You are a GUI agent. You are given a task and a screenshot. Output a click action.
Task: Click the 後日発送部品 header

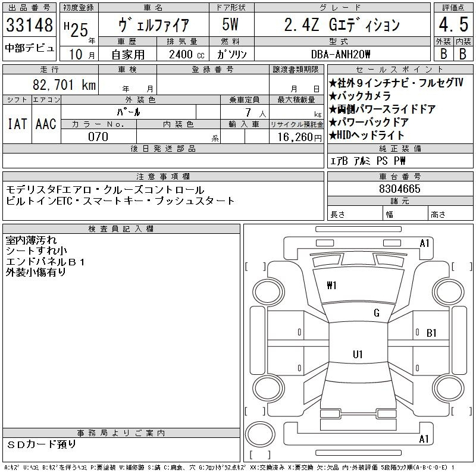point(163,149)
